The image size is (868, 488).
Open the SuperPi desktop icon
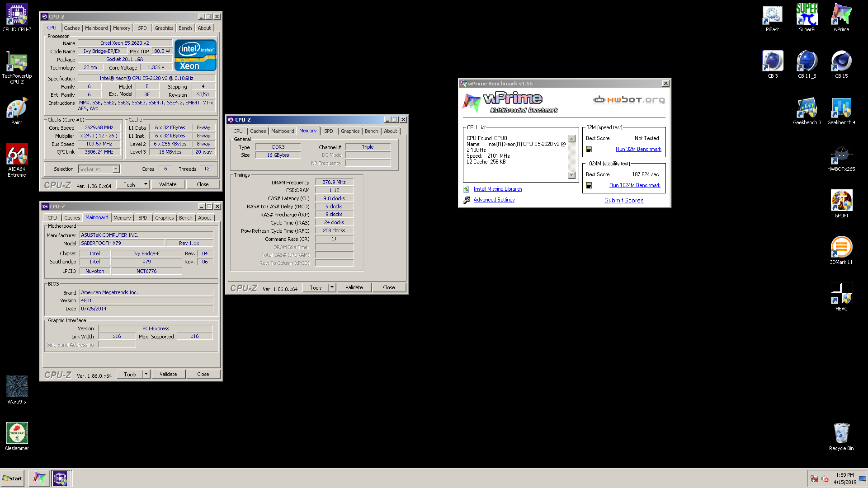pyautogui.click(x=807, y=17)
